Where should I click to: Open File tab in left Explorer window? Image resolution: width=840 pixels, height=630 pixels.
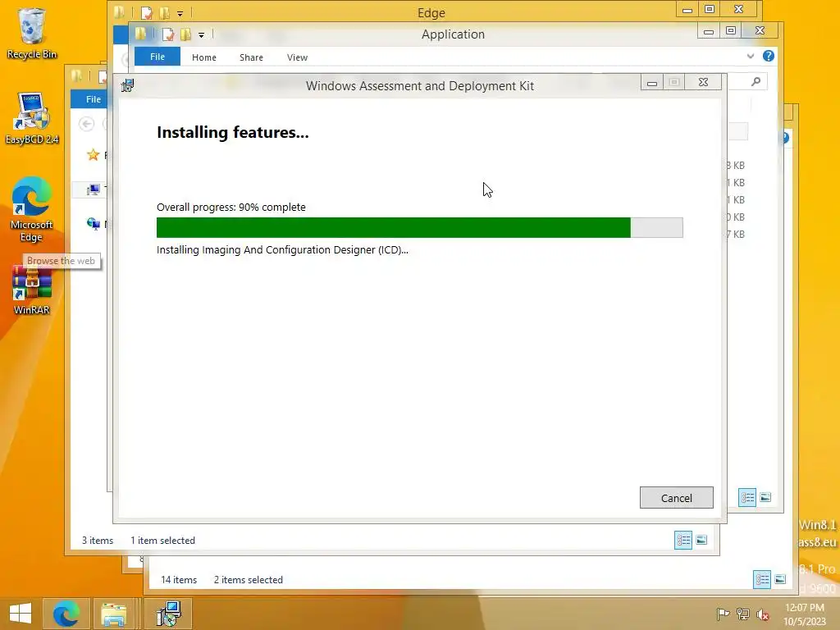[x=94, y=99]
